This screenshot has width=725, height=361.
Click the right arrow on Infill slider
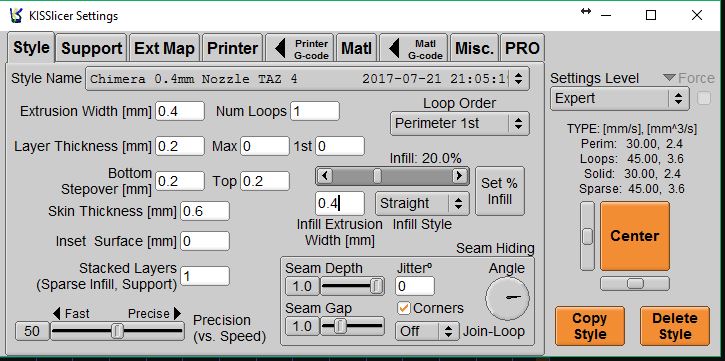tap(459, 176)
